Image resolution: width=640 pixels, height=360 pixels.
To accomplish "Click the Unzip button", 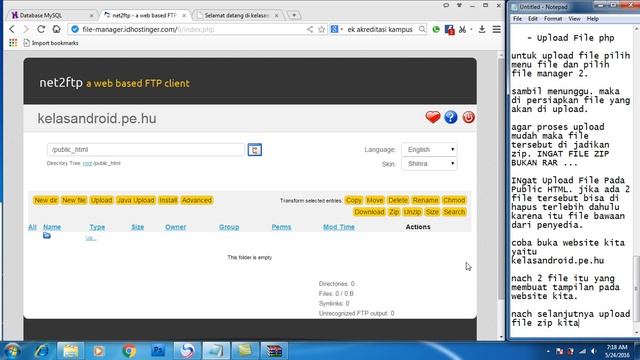I will click(x=412, y=212).
